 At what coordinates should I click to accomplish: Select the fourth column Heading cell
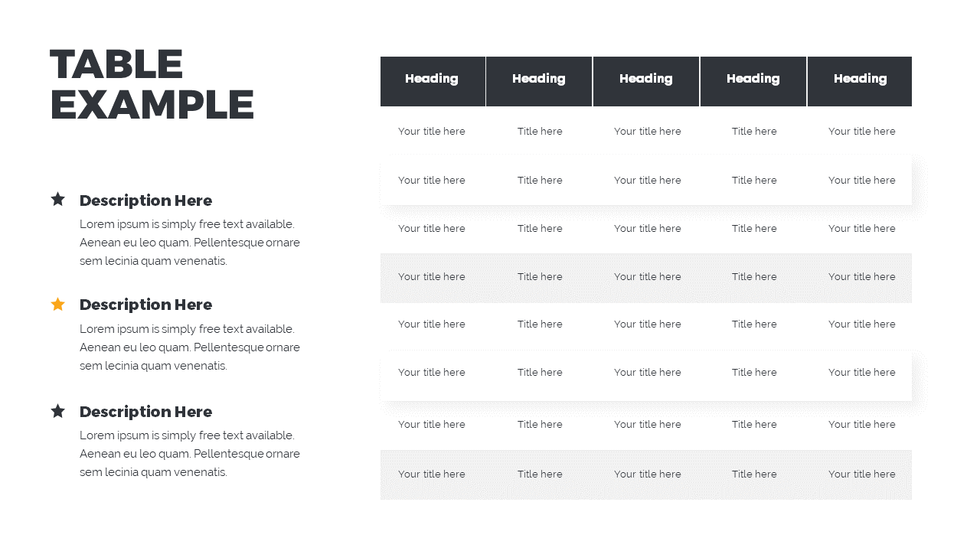point(753,79)
